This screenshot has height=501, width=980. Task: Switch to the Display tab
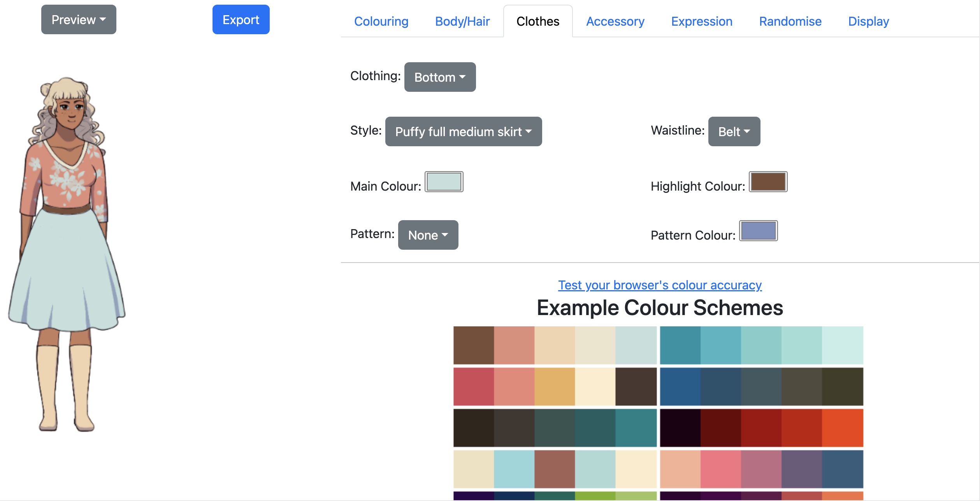(x=869, y=21)
